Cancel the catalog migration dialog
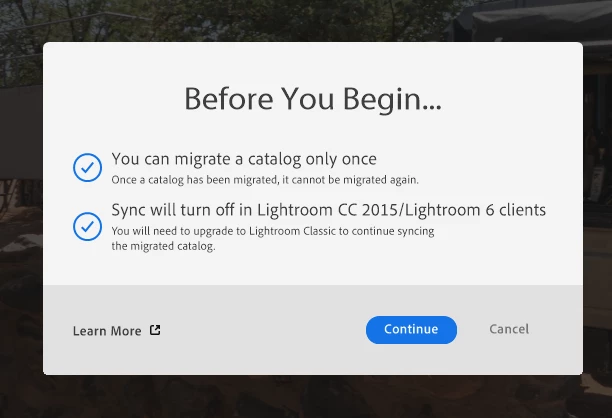The height and width of the screenshot is (418, 612). click(509, 329)
